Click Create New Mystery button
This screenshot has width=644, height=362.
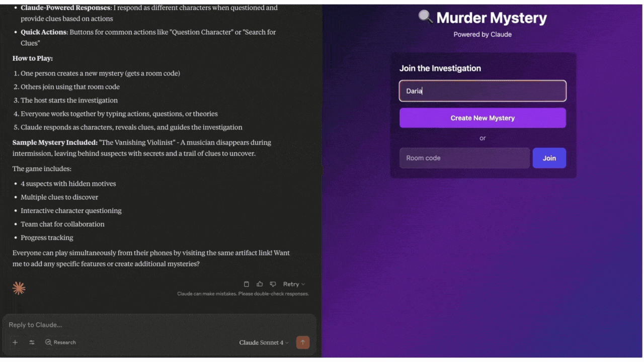[482, 118]
